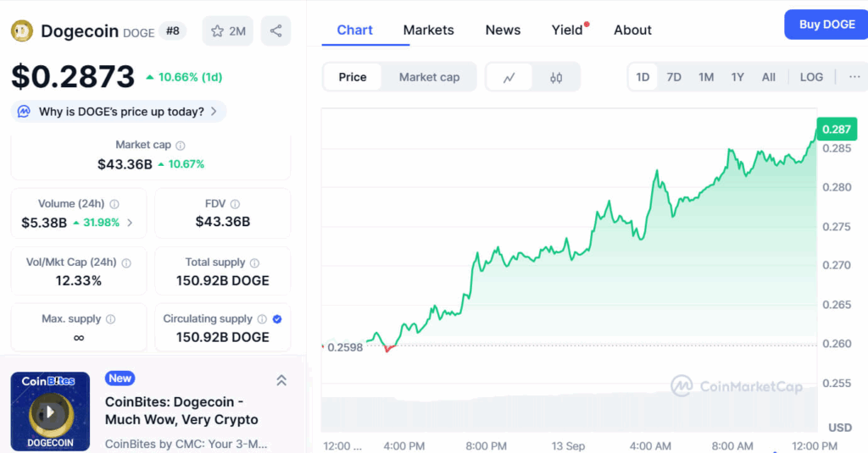Screen dimensions: 868x453
Task: Click the Buy DOGE button
Action: coord(826,25)
